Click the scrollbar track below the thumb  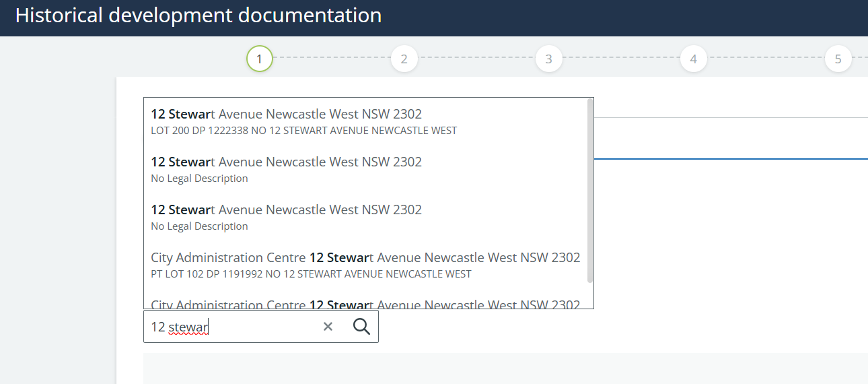tap(590, 295)
